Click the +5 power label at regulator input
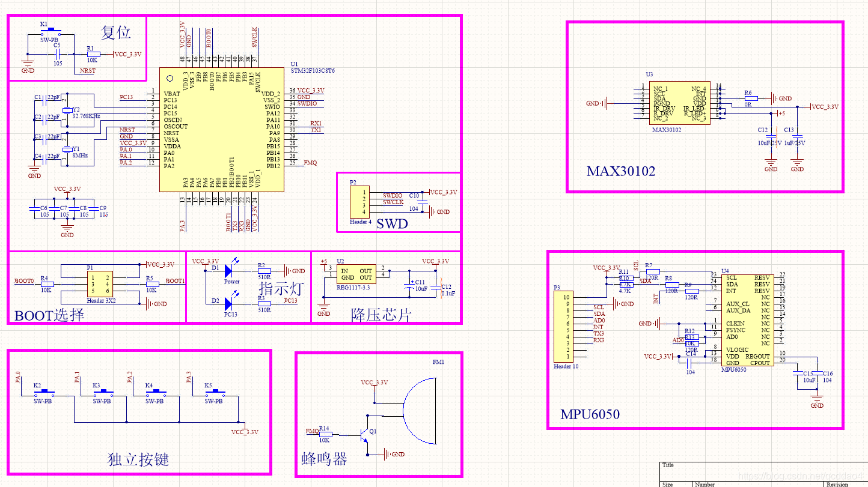The width and height of the screenshot is (868, 487). pos(323,261)
